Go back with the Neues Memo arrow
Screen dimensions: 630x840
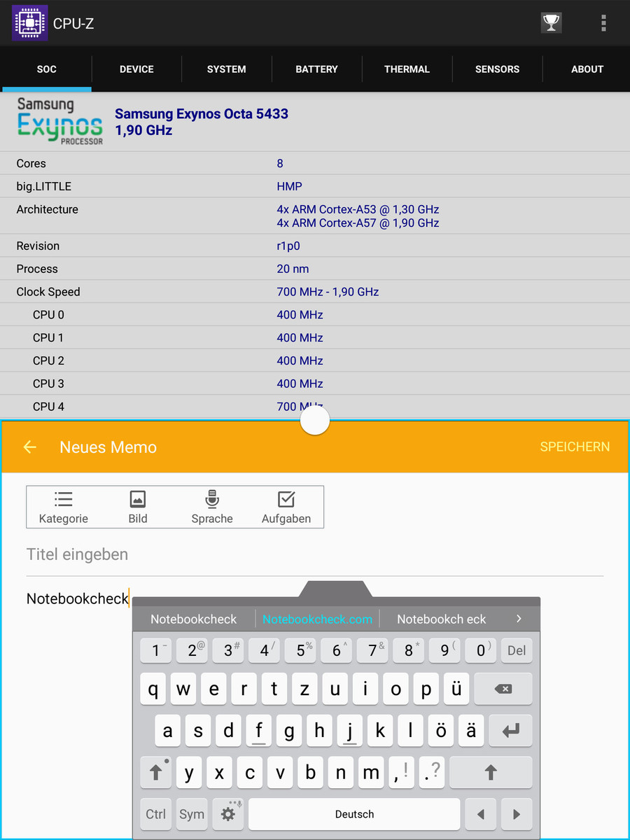click(x=29, y=447)
